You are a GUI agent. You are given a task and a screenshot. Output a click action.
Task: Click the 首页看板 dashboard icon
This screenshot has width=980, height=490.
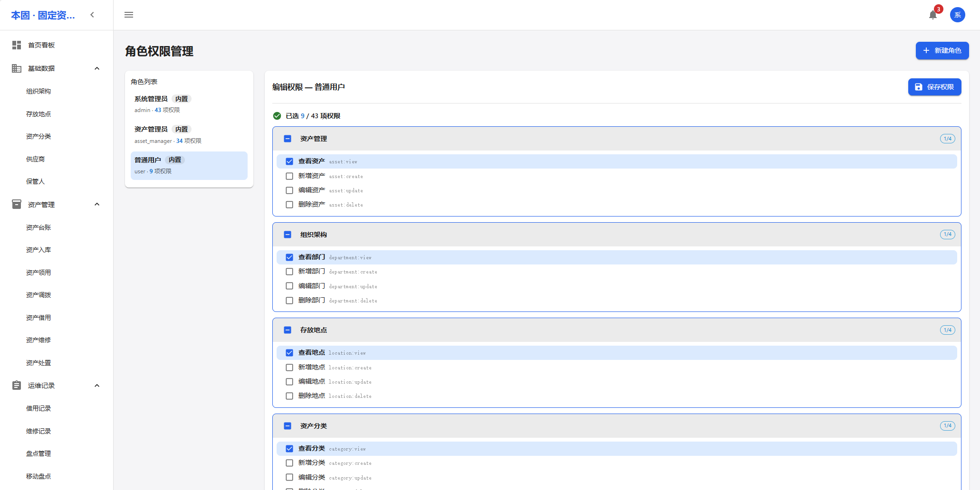[17, 45]
